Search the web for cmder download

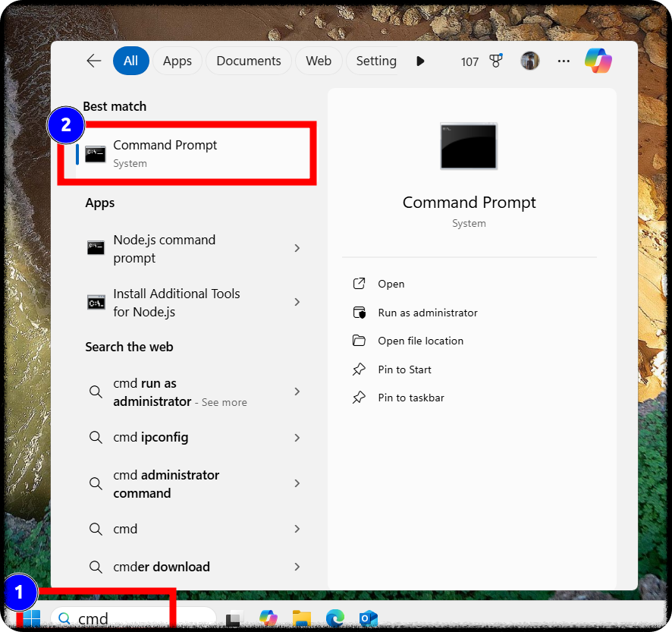coord(192,567)
